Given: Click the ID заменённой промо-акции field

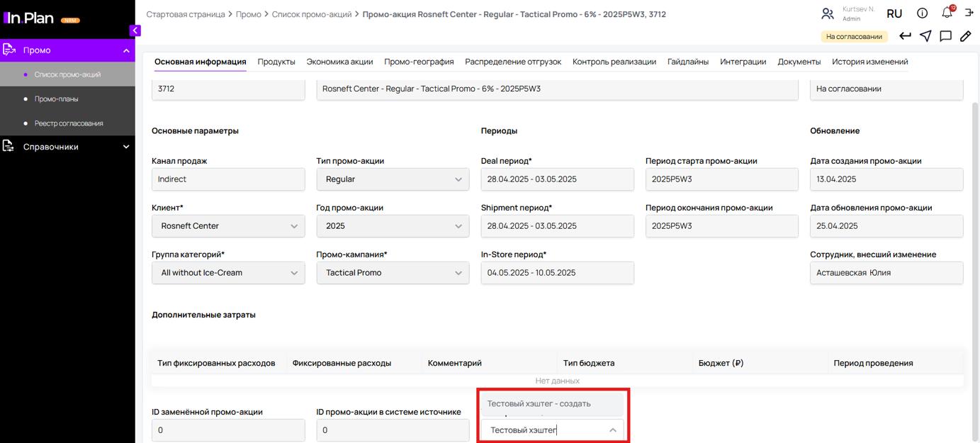Looking at the screenshot, I should click(228, 430).
